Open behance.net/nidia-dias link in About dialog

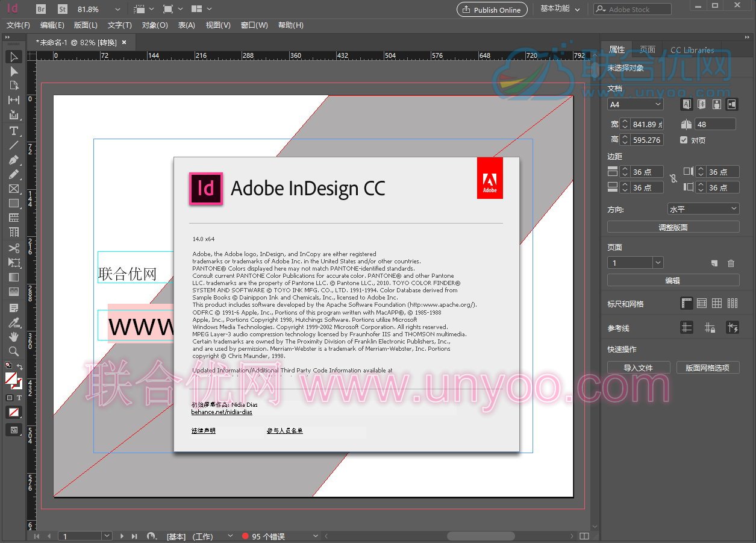click(222, 412)
